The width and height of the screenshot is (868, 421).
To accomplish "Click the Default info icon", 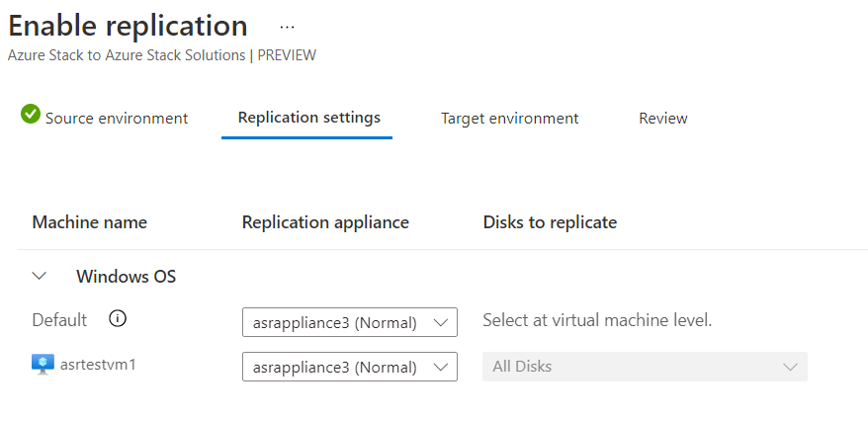I will [x=118, y=319].
